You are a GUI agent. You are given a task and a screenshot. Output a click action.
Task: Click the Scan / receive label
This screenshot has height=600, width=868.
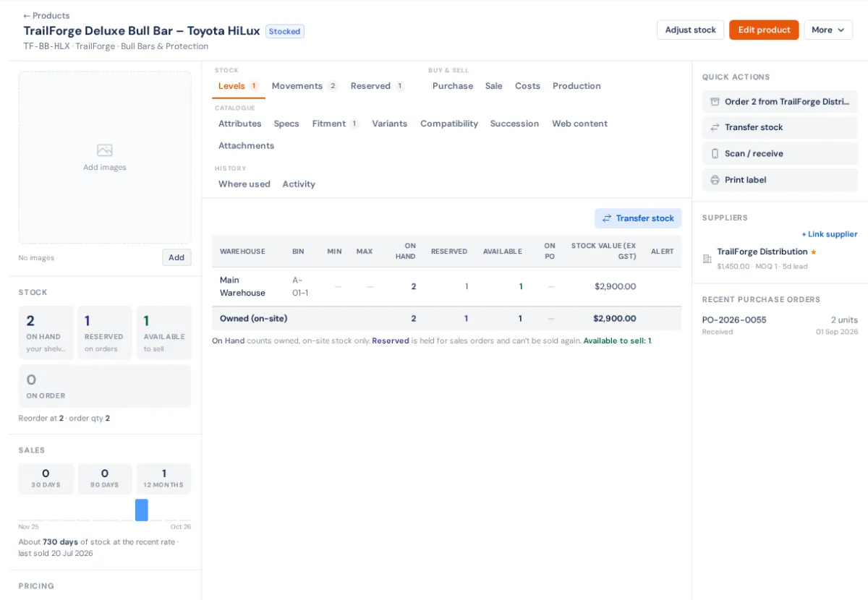pyautogui.click(x=754, y=153)
